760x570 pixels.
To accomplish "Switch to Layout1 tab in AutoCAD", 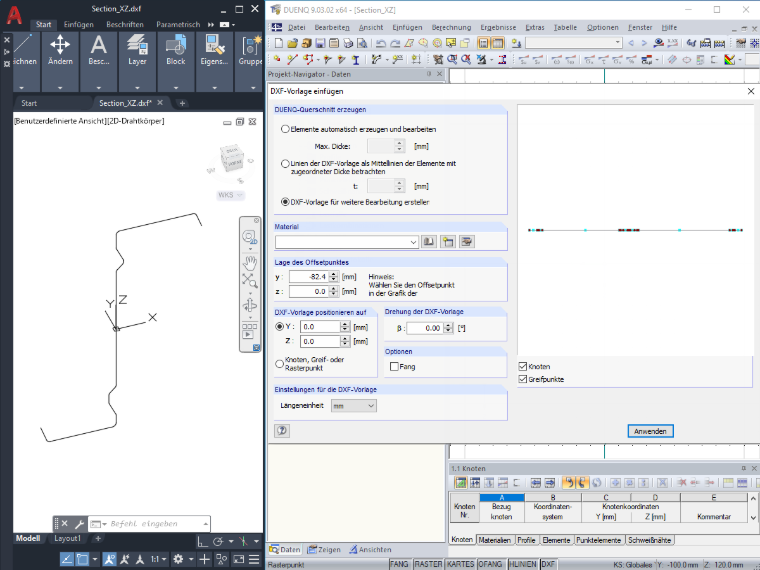I will [x=67, y=538].
